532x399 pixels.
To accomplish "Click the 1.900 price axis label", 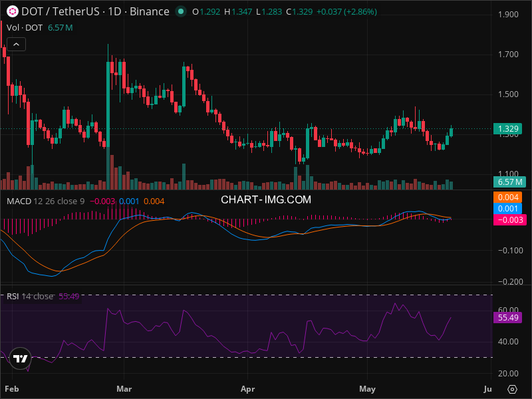I will pyautogui.click(x=508, y=15).
